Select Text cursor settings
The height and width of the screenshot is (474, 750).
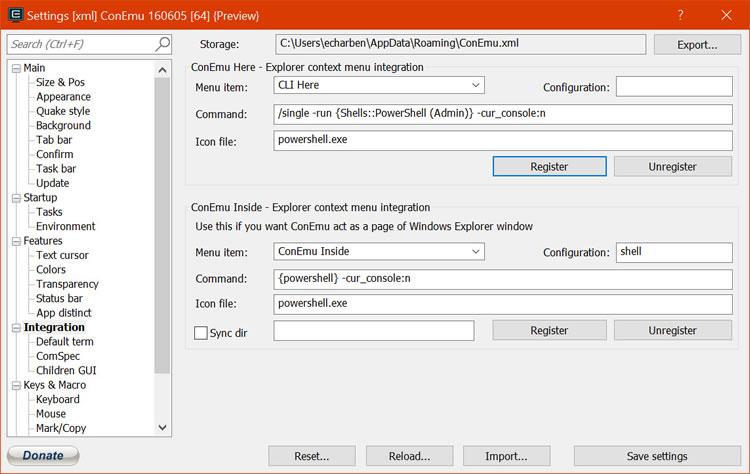point(62,255)
